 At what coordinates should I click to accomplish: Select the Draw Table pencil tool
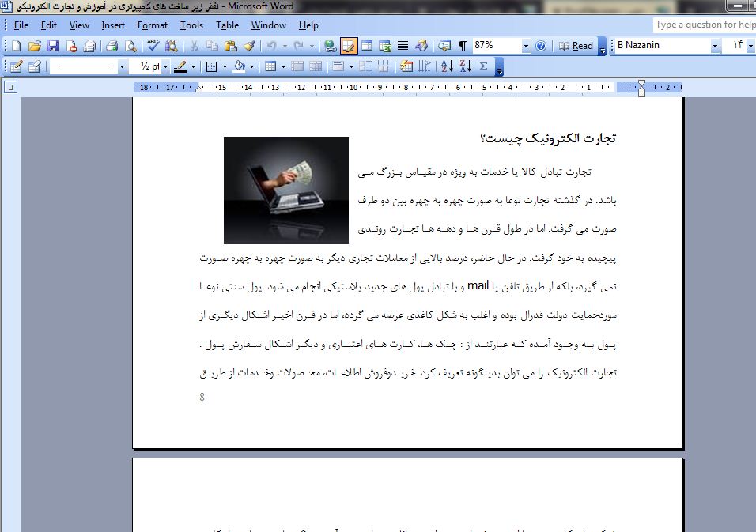15,66
